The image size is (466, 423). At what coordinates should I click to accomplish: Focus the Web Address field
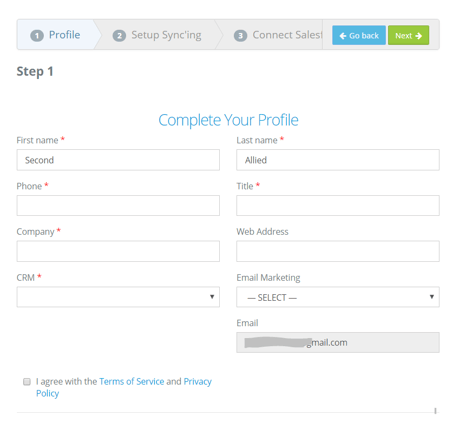tap(338, 251)
